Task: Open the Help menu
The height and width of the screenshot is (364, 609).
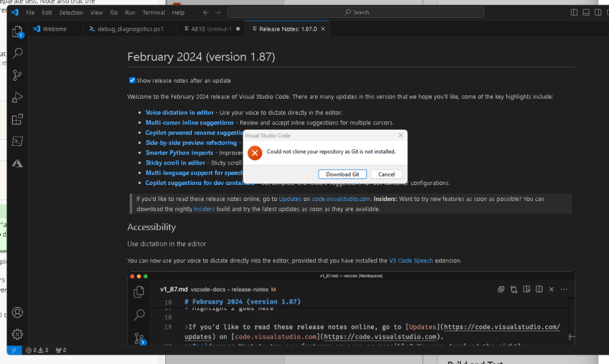Action: (178, 12)
